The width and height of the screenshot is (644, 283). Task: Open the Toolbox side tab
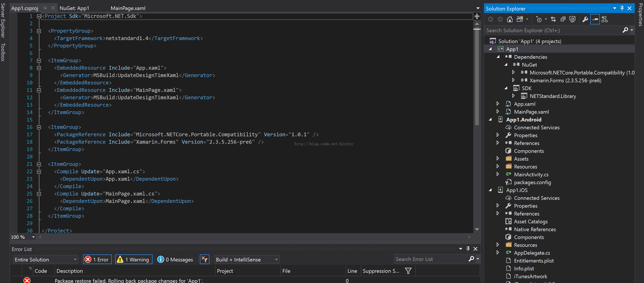tap(3, 52)
